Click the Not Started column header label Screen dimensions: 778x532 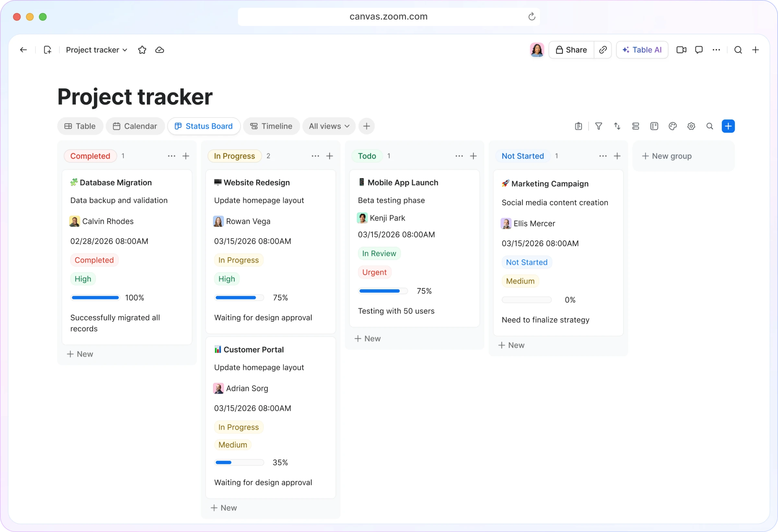(523, 156)
